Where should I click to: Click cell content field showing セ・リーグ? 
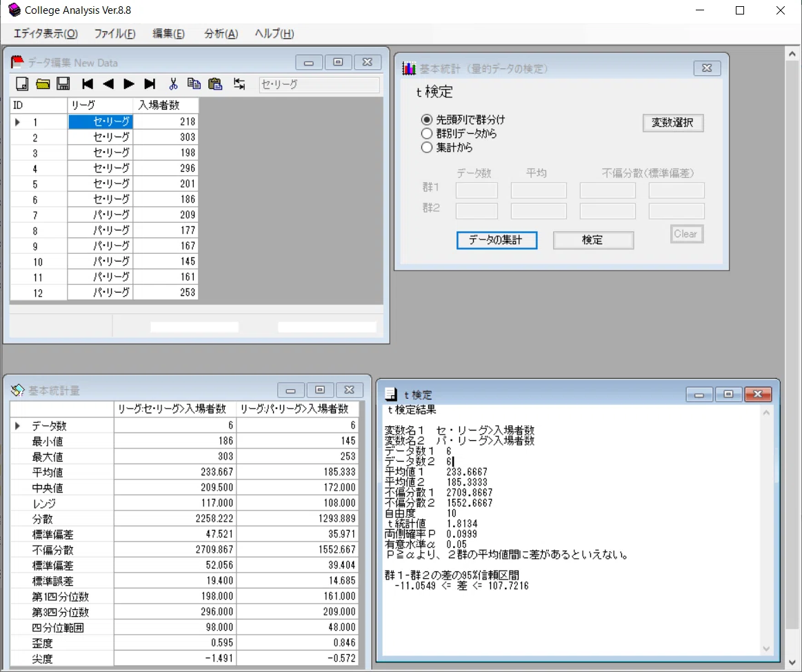(319, 84)
